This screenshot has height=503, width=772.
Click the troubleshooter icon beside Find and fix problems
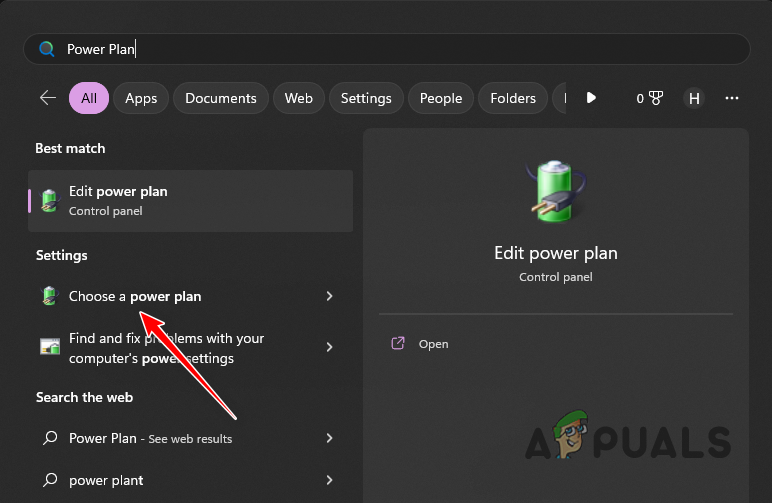tap(50, 347)
